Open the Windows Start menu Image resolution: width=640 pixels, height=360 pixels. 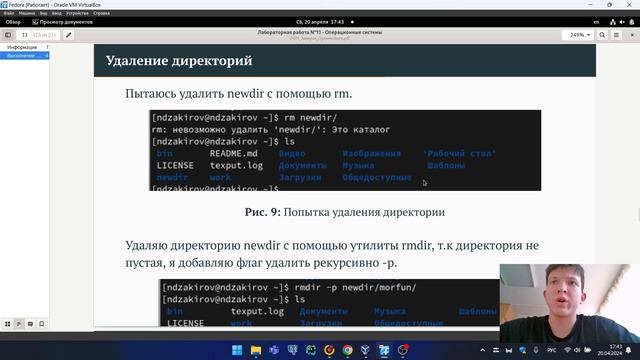pyautogui.click(x=237, y=350)
